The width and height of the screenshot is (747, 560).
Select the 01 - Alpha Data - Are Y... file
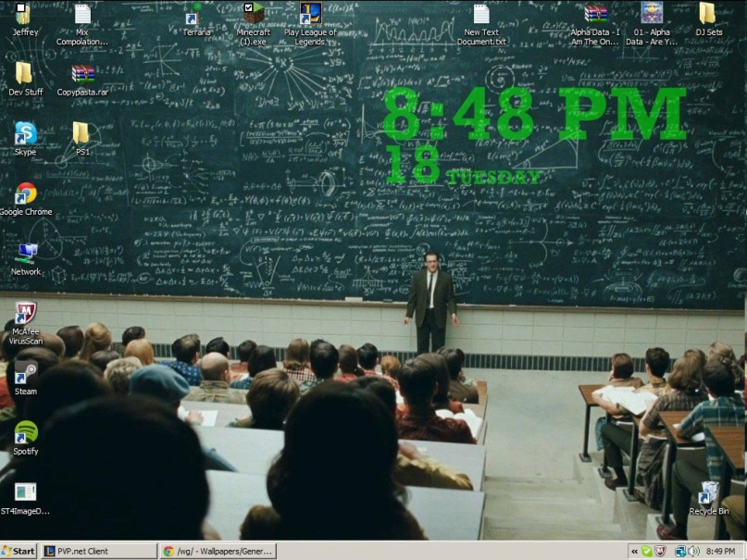(x=652, y=24)
